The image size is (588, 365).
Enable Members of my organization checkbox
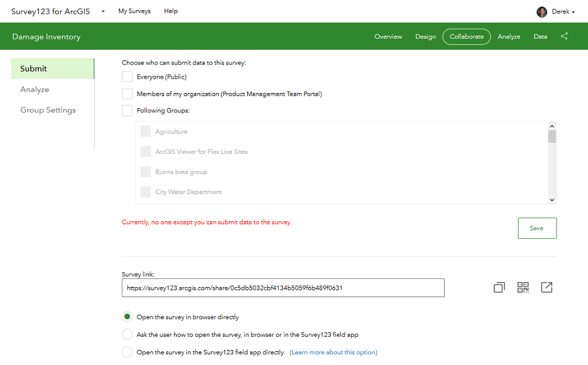(x=127, y=94)
